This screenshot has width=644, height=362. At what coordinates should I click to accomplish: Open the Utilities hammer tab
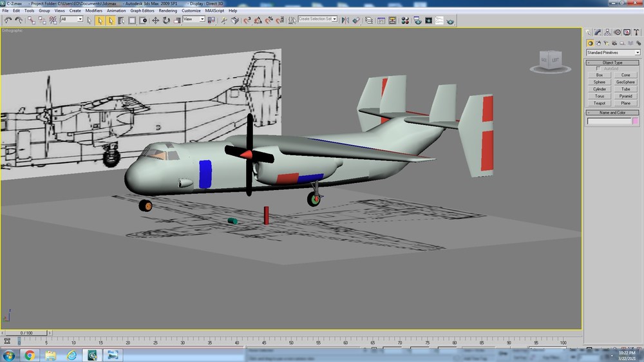click(x=636, y=32)
